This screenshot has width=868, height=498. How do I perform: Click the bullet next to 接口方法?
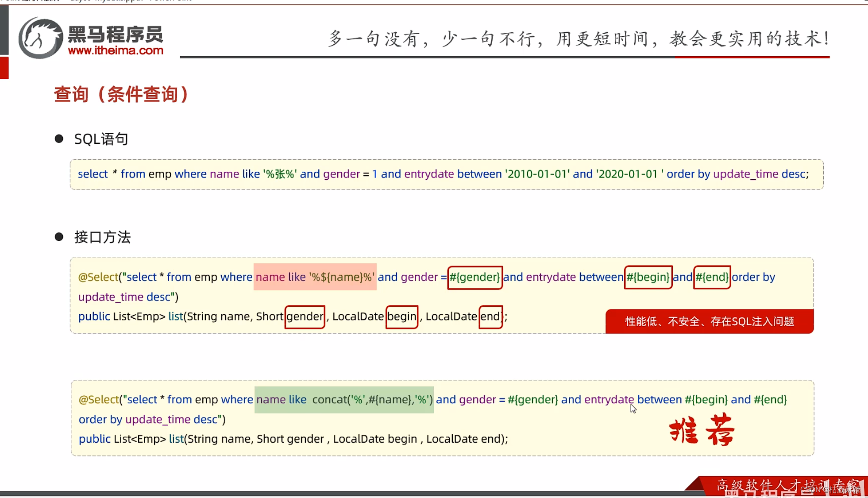[59, 237]
